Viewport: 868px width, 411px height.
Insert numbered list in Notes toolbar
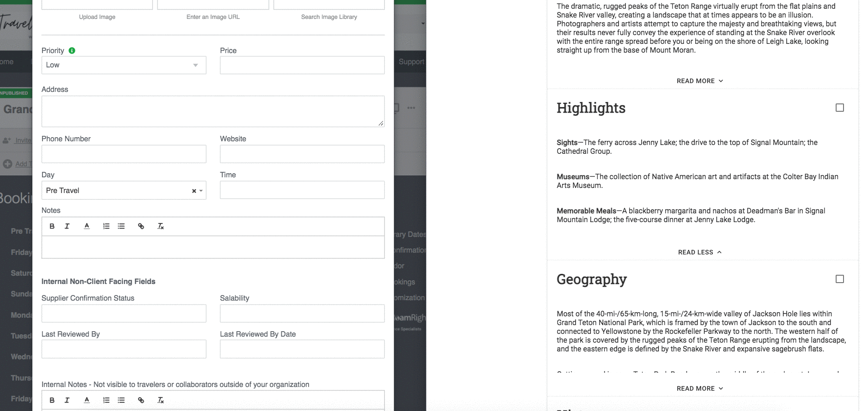[x=106, y=226]
